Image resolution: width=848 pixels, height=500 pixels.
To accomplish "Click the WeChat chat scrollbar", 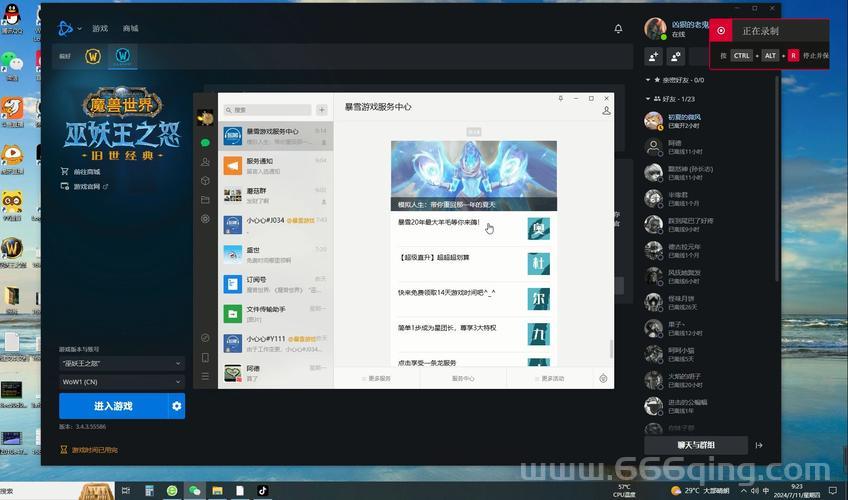I will tap(611, 349).
